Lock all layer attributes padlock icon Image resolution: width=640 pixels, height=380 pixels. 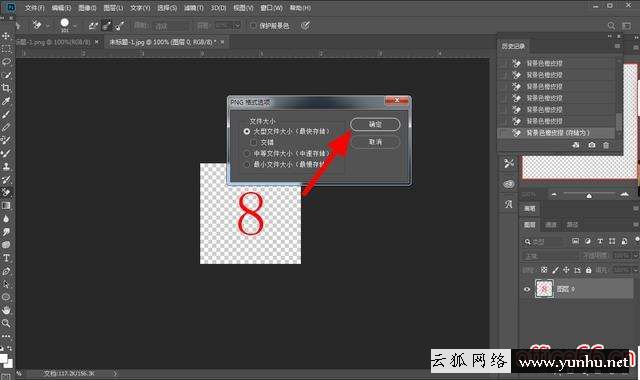[x=588, y=270]
